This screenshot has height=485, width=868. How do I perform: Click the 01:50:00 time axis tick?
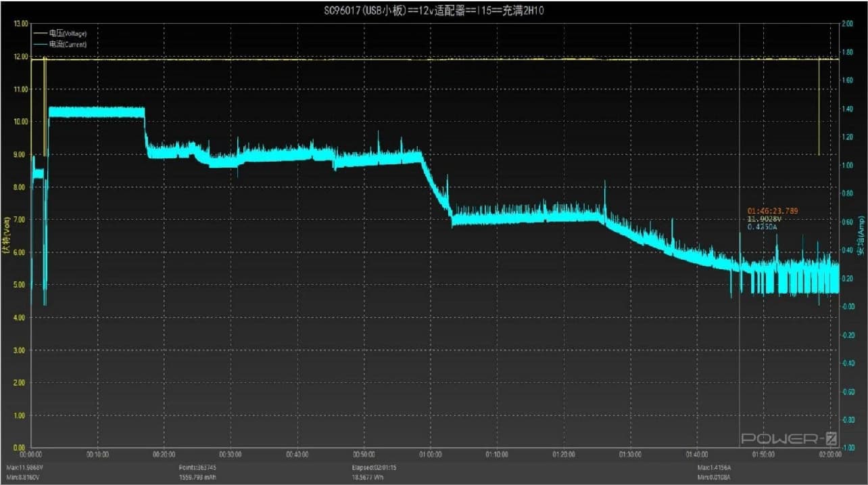[764, 455]
